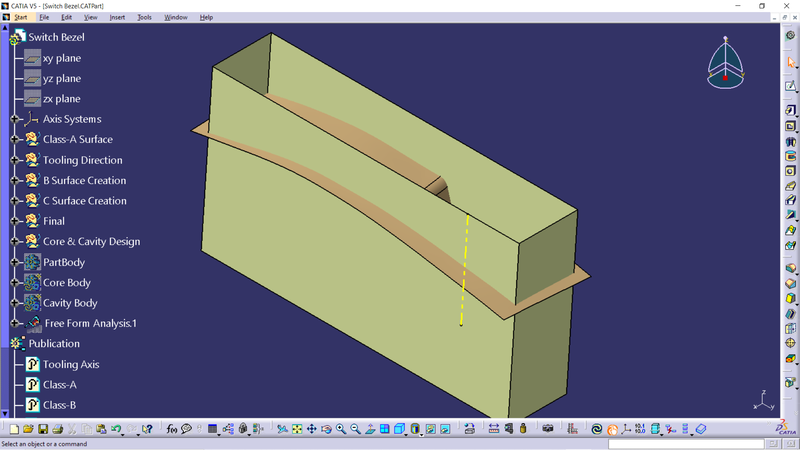Screen dimensions: 800x450
Task: Select the Pan tool icon
Action: tap(311, 429)
